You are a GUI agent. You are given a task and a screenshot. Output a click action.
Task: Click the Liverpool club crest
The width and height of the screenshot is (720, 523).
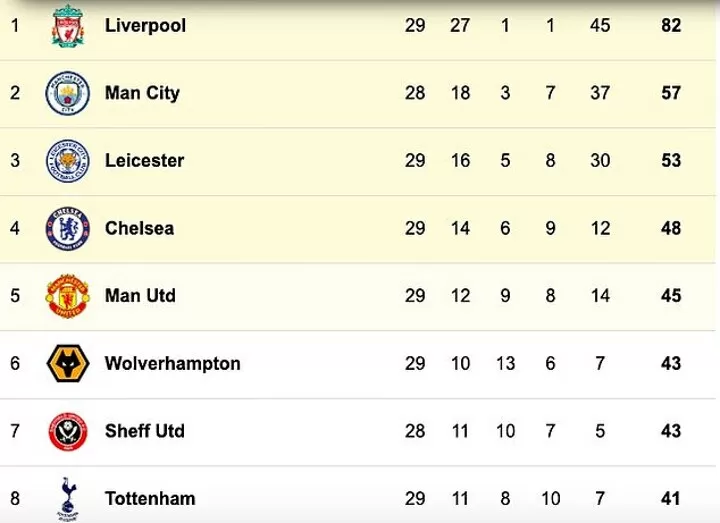tap(68, 26)
